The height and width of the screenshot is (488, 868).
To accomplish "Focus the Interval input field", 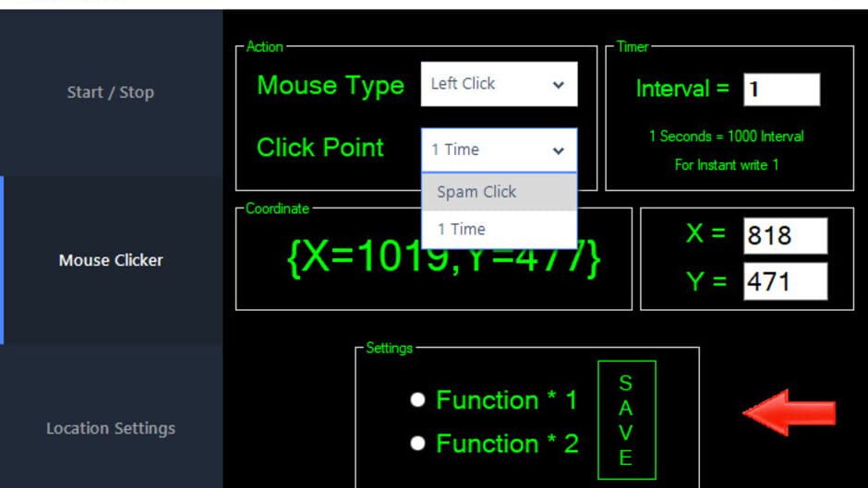I will [x=781, y=89].
